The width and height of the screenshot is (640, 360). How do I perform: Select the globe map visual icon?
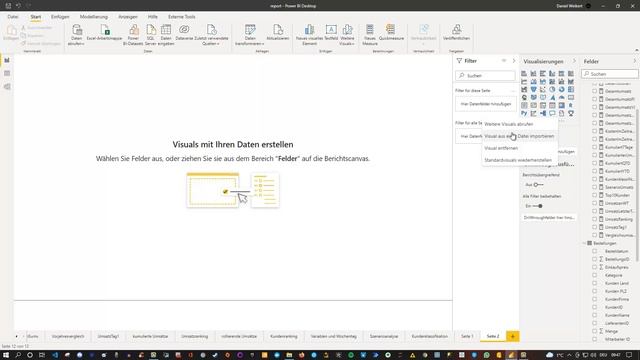pyautogui.click(x=524, y=98)
